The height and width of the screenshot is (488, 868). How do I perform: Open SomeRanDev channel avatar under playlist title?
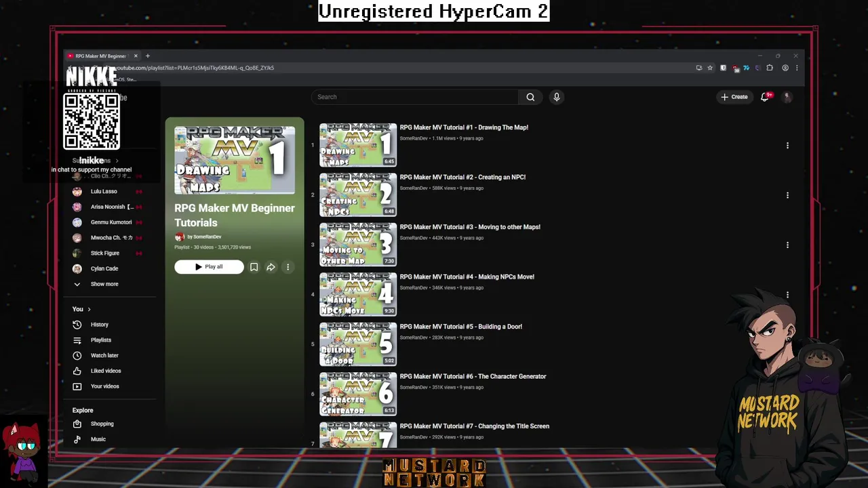click(x=179, y=237)
